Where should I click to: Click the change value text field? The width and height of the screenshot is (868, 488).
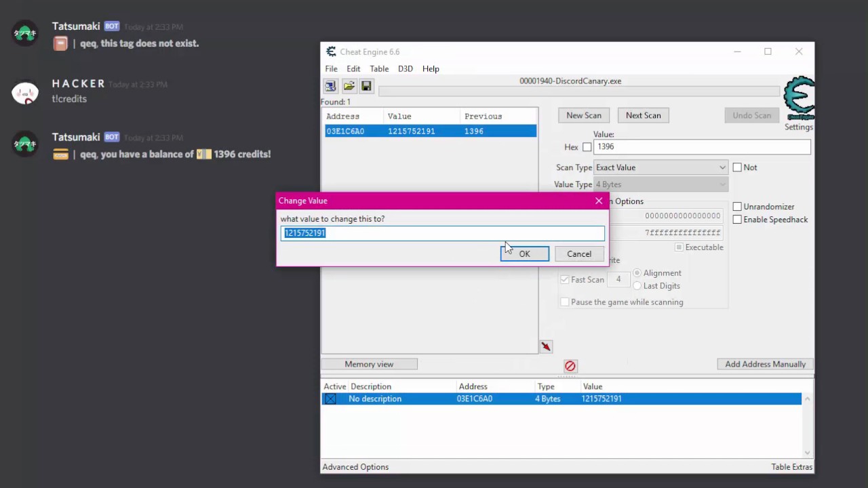pyautogui.click(x=443, y=233)
